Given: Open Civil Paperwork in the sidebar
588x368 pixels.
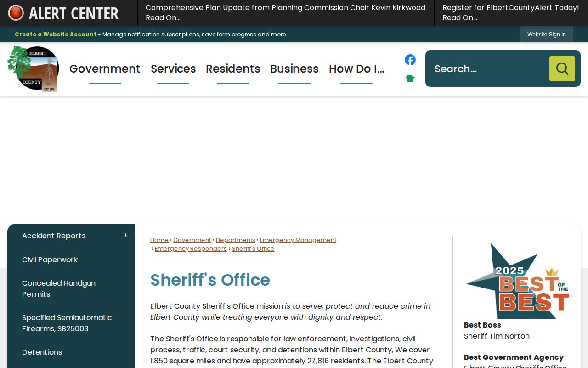Looking at the screenshot, I should (50, 260).
